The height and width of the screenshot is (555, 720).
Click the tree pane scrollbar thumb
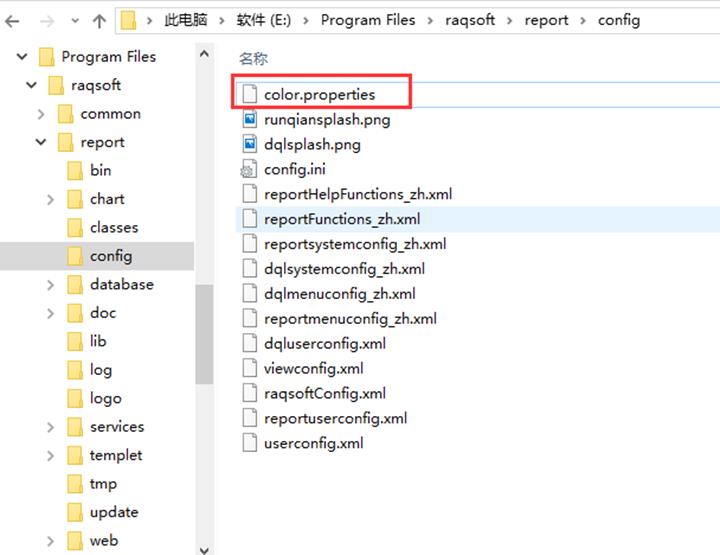(204, 334)
